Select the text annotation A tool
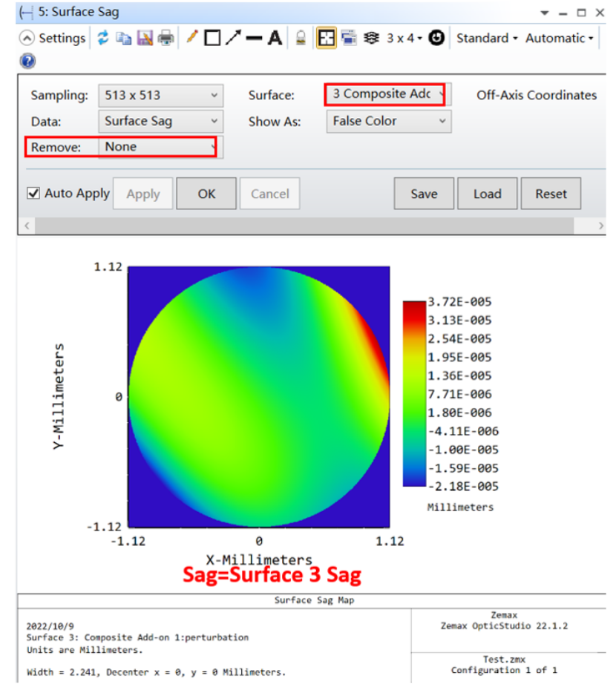616x690 pixels. 275,39
